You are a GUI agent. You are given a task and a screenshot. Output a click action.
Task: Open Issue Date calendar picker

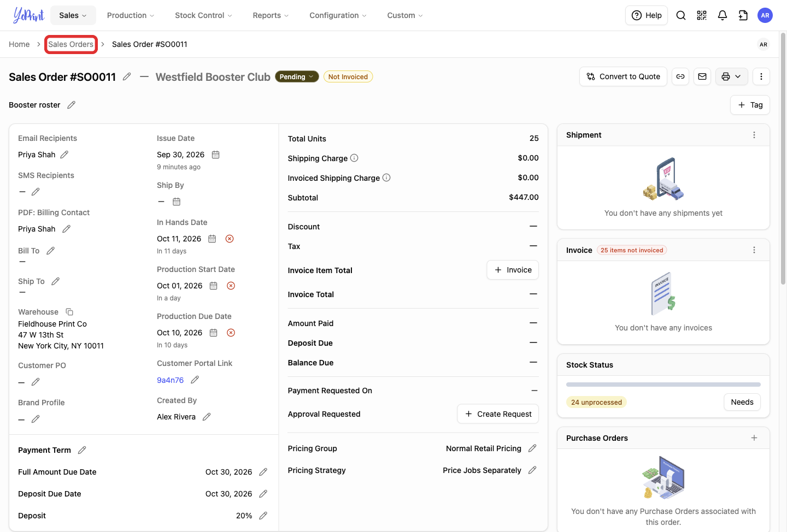coord(216,155)
